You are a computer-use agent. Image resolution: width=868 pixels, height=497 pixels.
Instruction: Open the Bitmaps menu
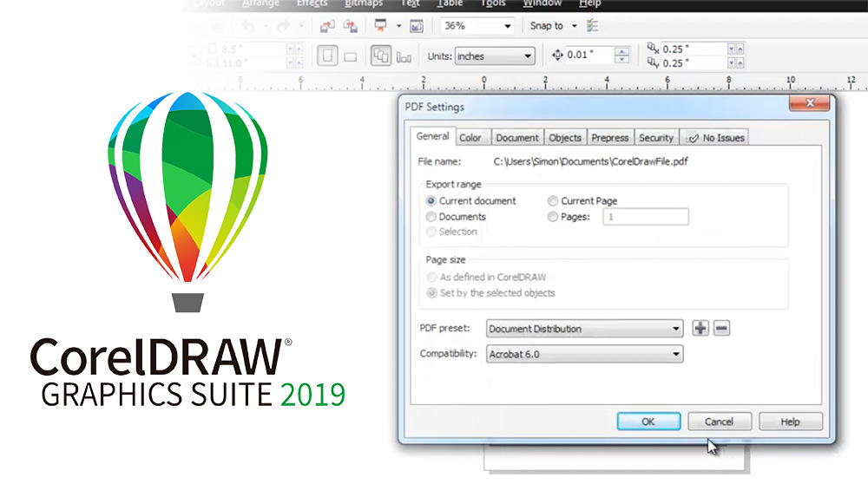(364, 3)
